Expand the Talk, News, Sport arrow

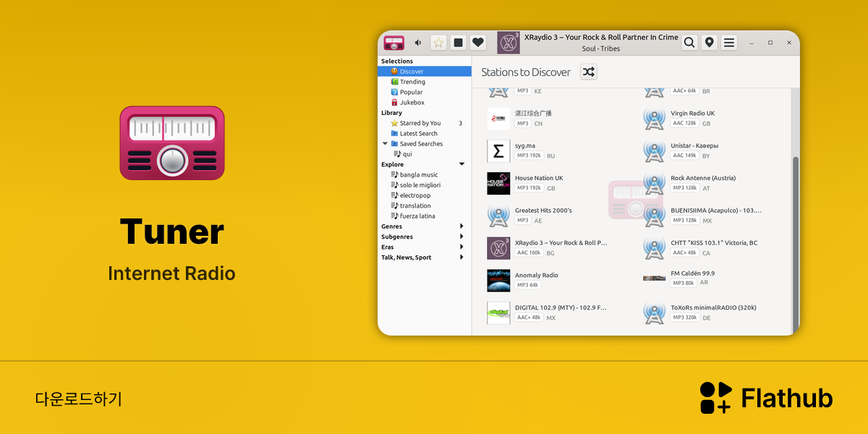461,257
